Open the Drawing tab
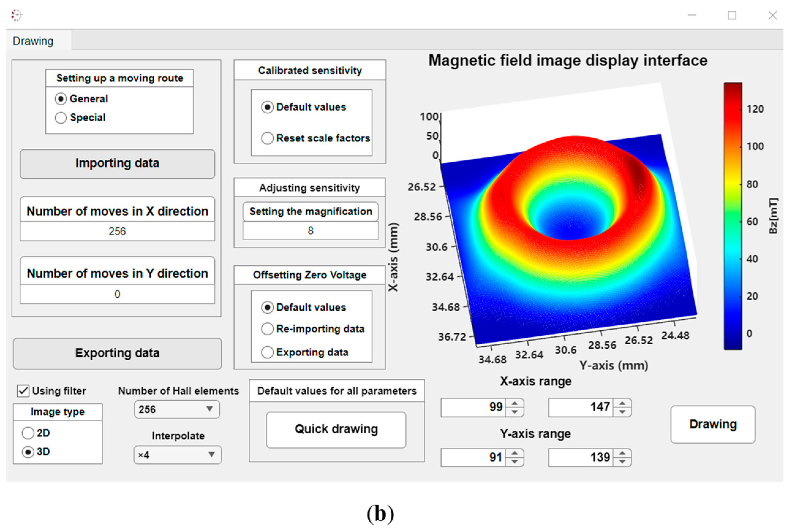 pos(33,41)
